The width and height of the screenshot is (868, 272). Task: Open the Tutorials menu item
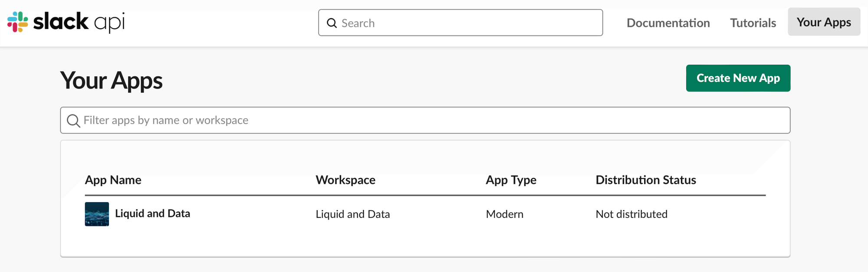[x=753, y=23]
